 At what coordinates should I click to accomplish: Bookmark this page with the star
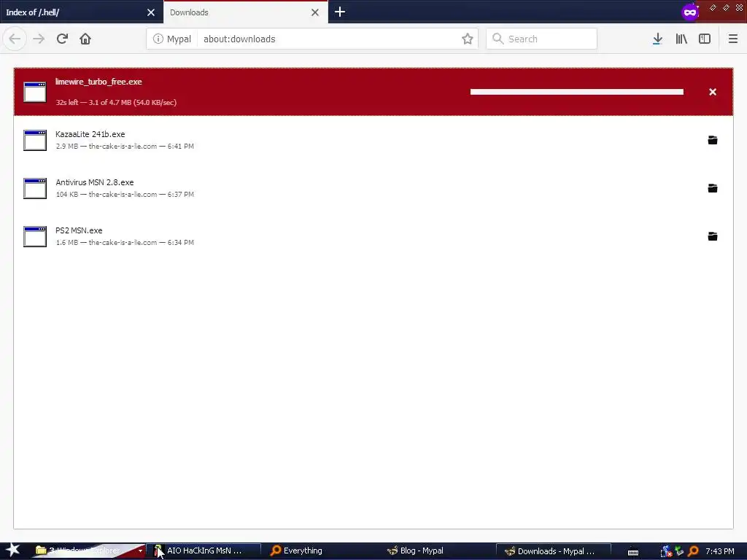(x=468, y=39)
